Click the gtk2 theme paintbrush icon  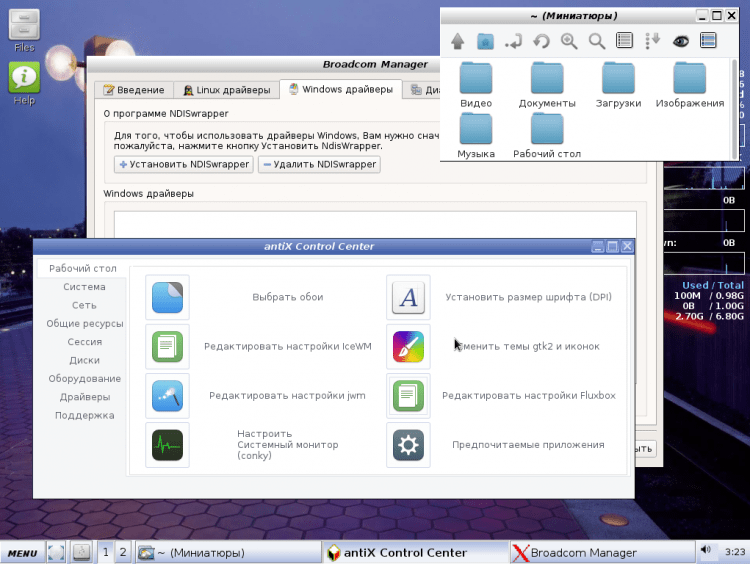[x=408, y=346]
